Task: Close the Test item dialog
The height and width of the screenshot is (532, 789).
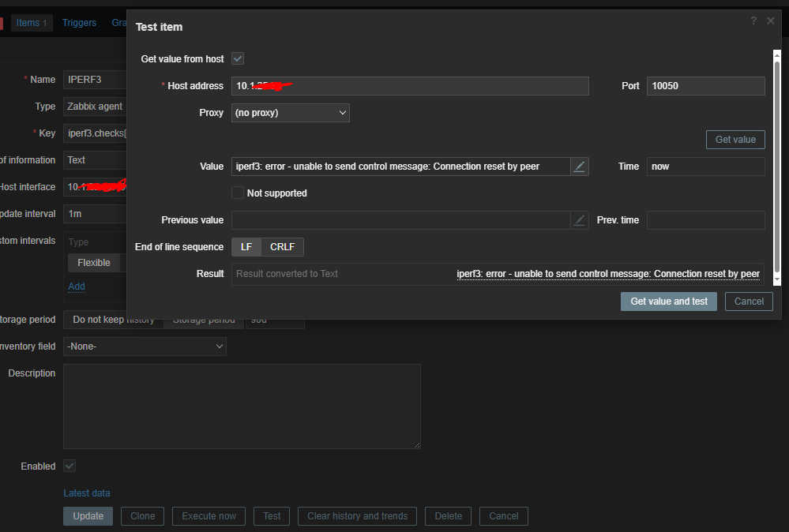Action: click(x=770, y=21)
